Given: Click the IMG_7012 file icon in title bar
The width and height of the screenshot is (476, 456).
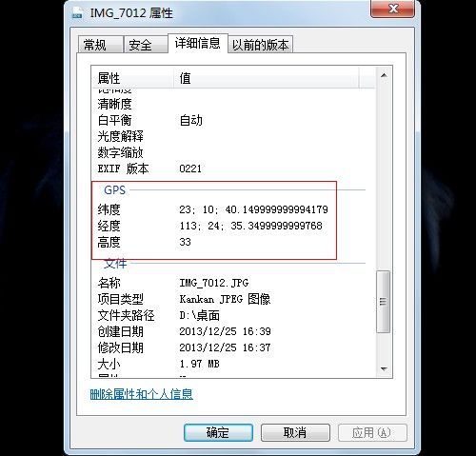Looking at the screenshot, I should point(77,12).
